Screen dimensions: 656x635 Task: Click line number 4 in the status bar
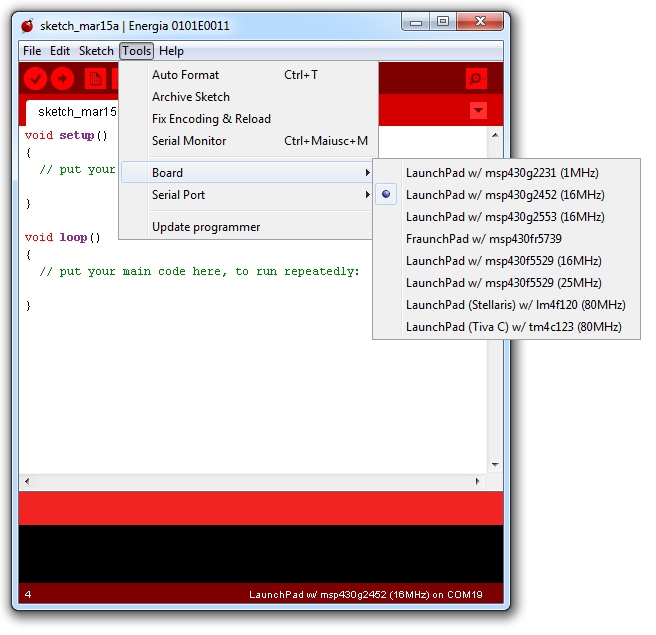[x=28, y=595]
